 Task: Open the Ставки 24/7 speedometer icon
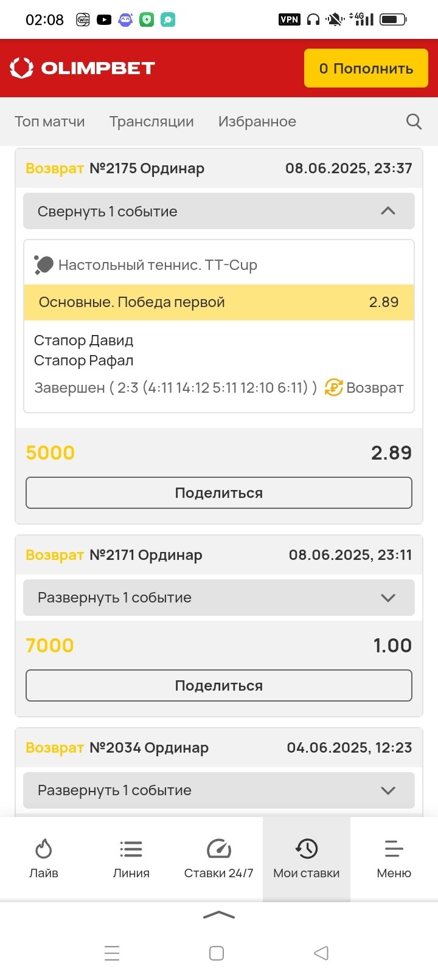(219, 849)
